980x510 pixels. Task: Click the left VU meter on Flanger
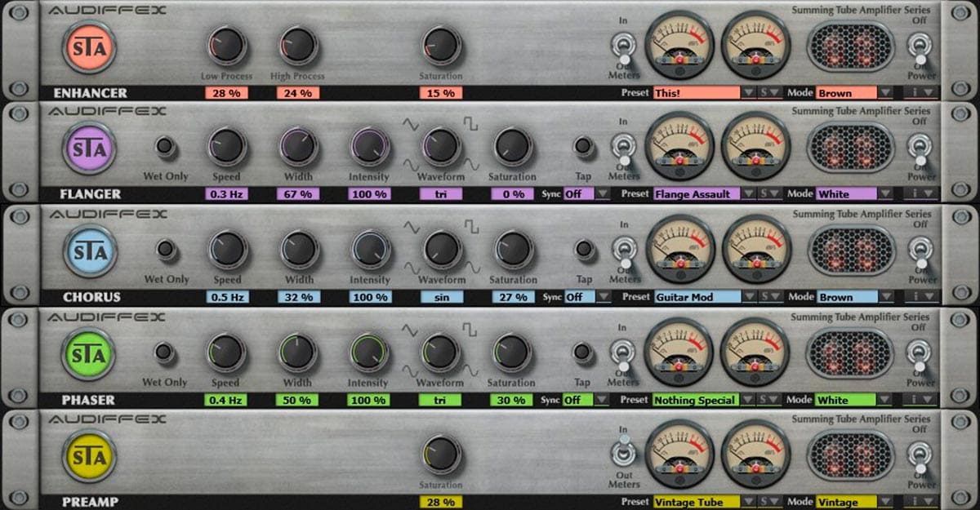679,146
